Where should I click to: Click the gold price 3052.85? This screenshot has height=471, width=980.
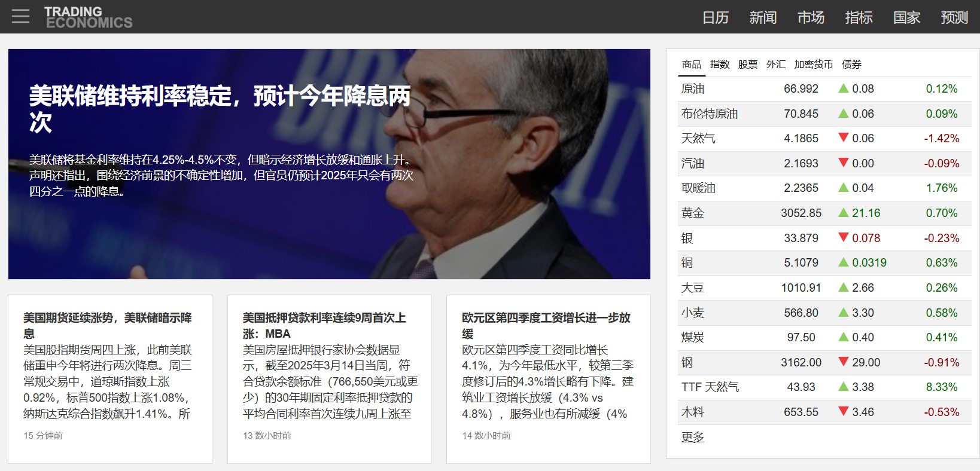point(801,213)
